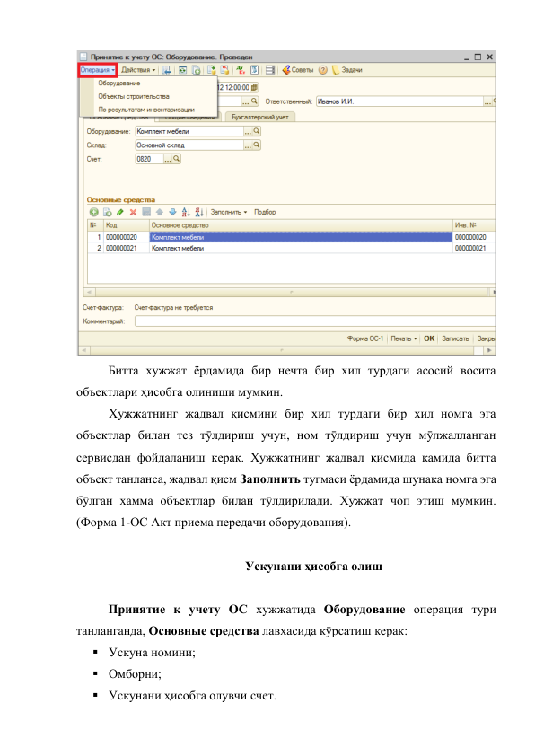Add a new row with green plus icon
Viewport: 535px width, 756px height.
[94, 212]
